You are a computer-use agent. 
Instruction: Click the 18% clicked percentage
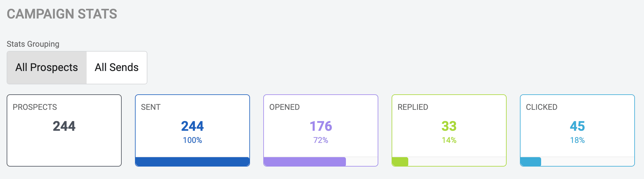577,140
